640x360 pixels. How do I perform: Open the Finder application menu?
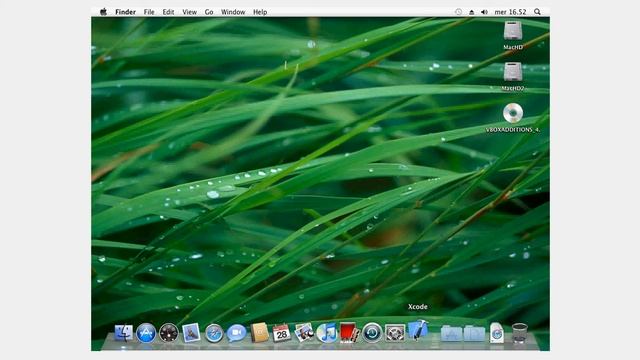coord(125,12)
